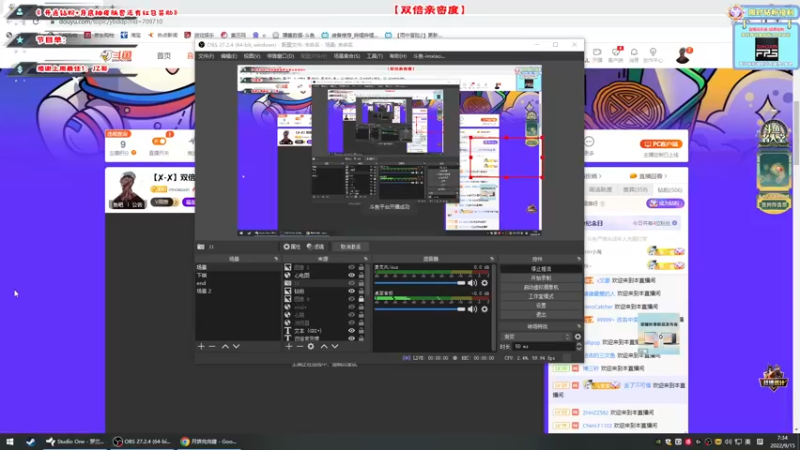Screen dimensions: 800x450
Task: Switch to the Chrome taskbar button
Action: [x=208, y=442]
